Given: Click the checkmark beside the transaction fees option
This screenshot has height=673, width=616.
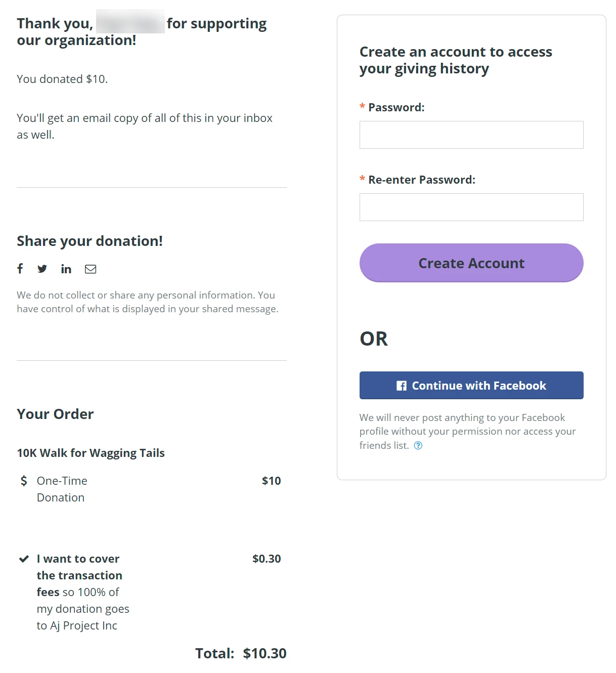Looking at the screenshot, I should point(23,559).
